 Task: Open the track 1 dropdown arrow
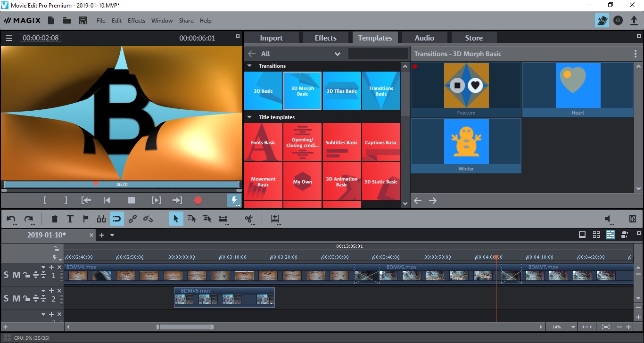[x=44, y=267]
